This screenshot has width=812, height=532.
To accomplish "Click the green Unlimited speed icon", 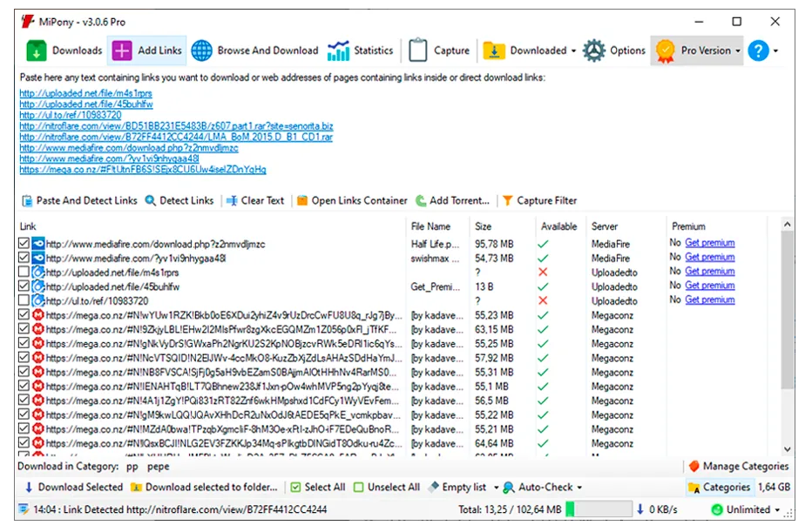I will (717, 509).
